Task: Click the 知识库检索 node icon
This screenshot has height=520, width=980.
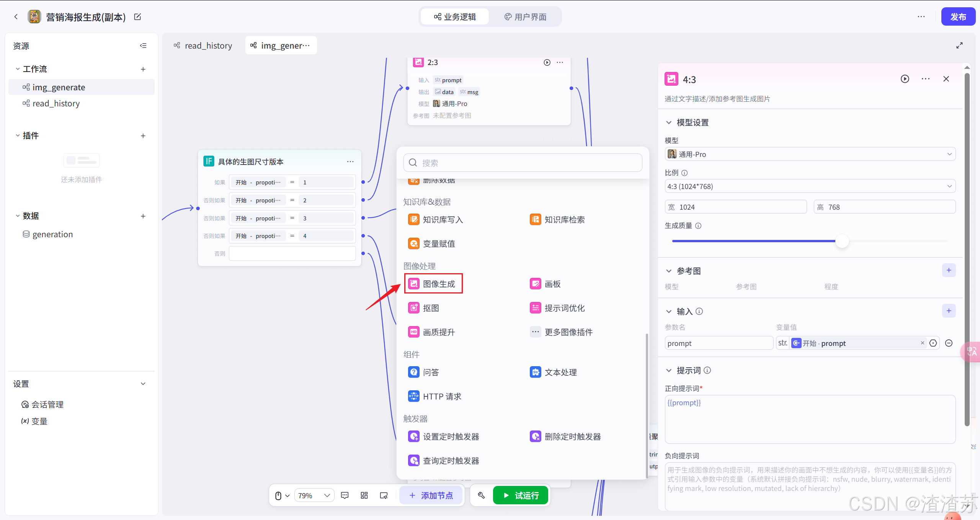Action: coord(535,220)
